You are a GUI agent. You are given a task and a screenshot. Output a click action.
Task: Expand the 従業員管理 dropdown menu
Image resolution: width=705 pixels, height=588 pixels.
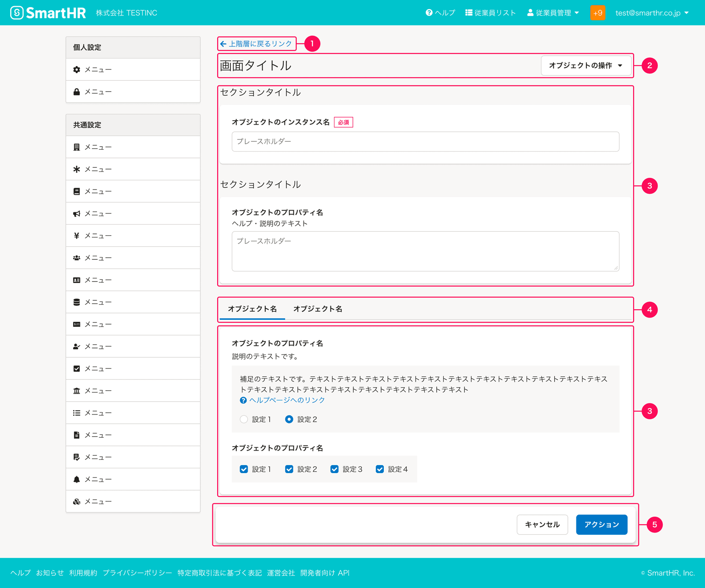[553, 13]
